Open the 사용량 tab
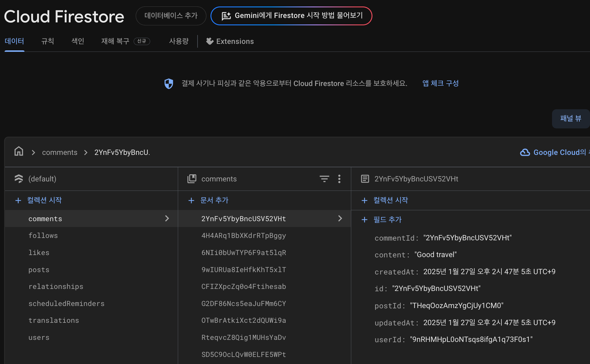The height and width of the screenshot is (364, 590). pyautogui.click(x=179, y=41)
